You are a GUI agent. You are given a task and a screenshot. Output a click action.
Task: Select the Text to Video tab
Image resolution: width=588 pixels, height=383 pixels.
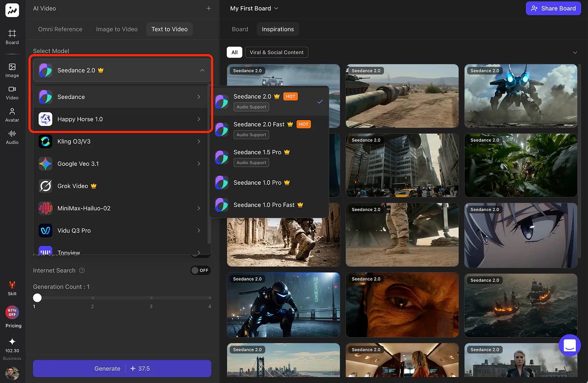point(170,29)
